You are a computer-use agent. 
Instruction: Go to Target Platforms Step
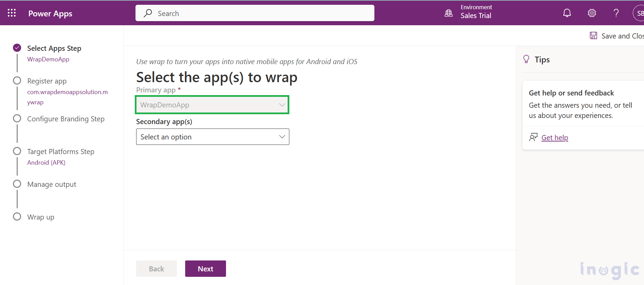point(61,151)
